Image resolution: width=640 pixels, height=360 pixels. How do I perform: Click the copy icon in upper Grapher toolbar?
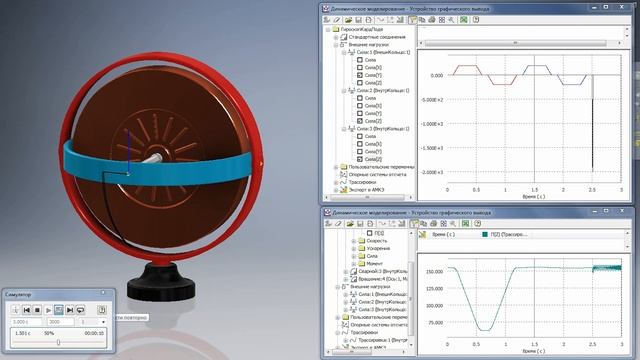tap(422, 20)
